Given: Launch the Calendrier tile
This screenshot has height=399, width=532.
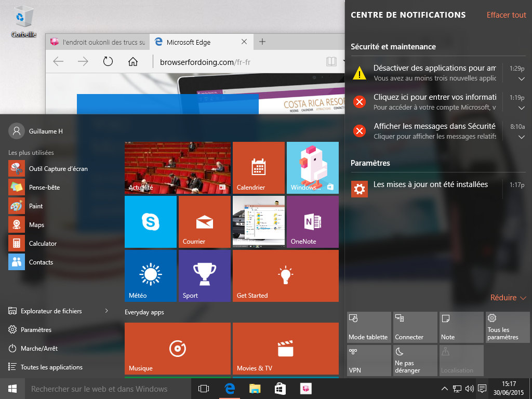Looking at the screenshot, I should (258, 168).
